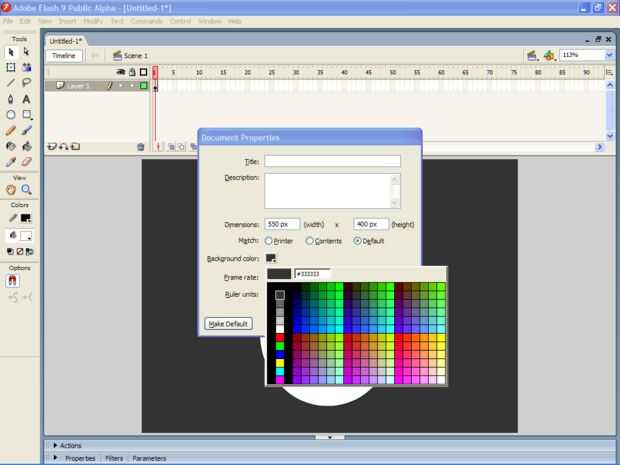Click the Edit Scene clapperboard icon

coord(532,56)
